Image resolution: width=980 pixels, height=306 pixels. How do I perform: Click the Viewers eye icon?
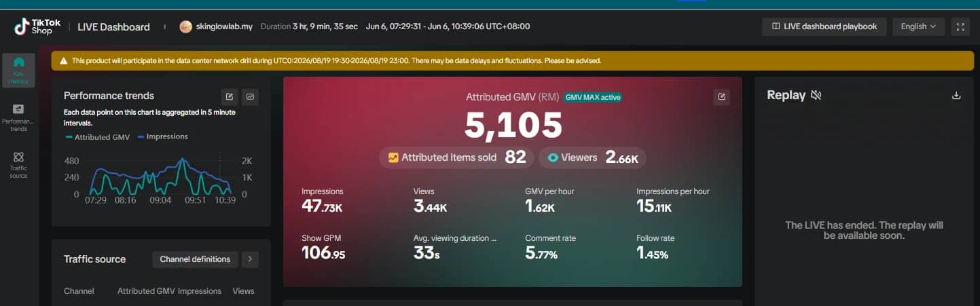tap(553, 157)
